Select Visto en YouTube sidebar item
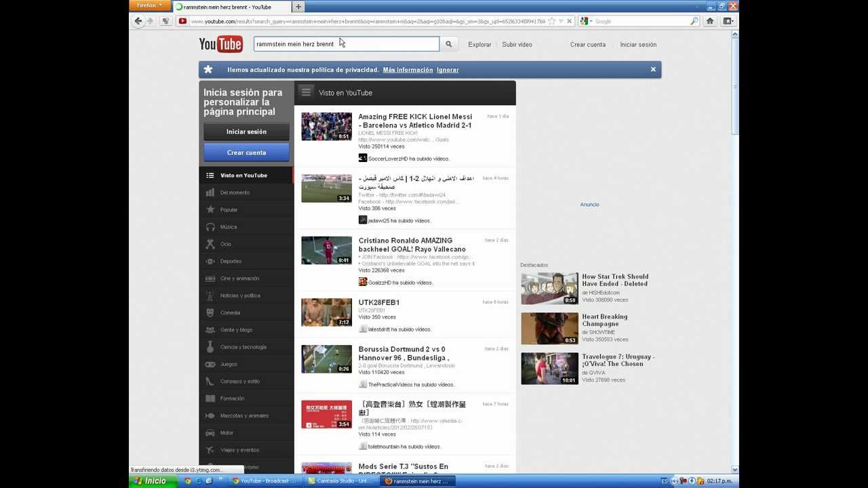 (x=247, y=175)
